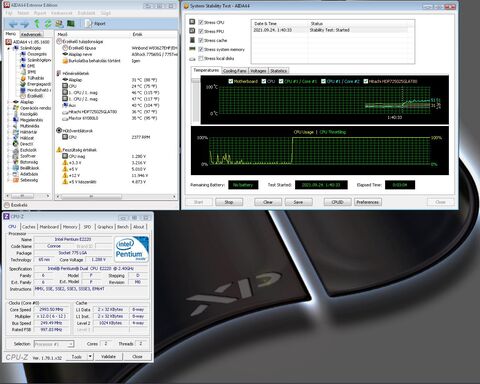Click AIDA64 details pane horizontal scrollbar
Viewport: 480px width, 384px height.
116,197
